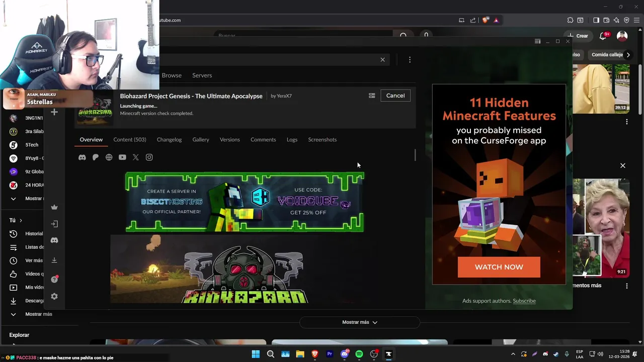Open YouTube notifications bell
644x362 pixels.
[603, 36]
